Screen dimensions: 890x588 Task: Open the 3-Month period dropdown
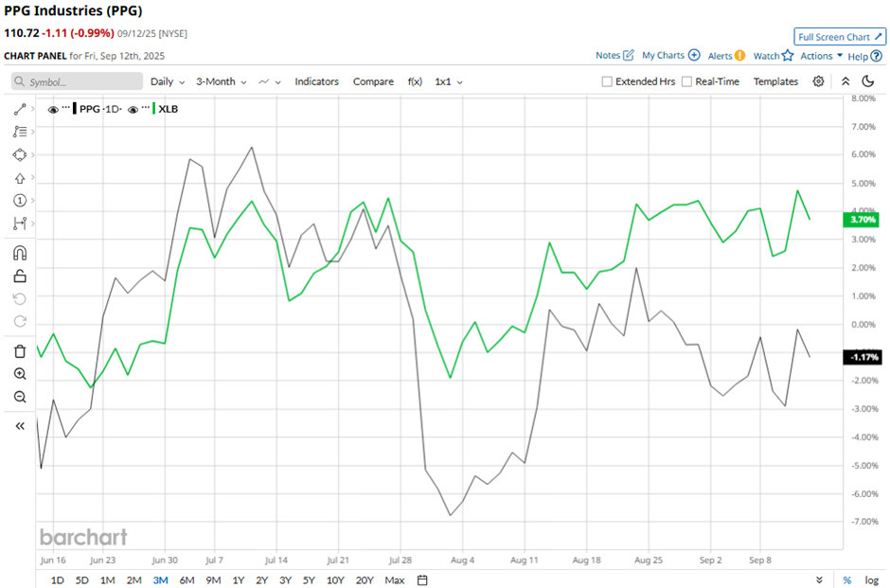point(222,81)
